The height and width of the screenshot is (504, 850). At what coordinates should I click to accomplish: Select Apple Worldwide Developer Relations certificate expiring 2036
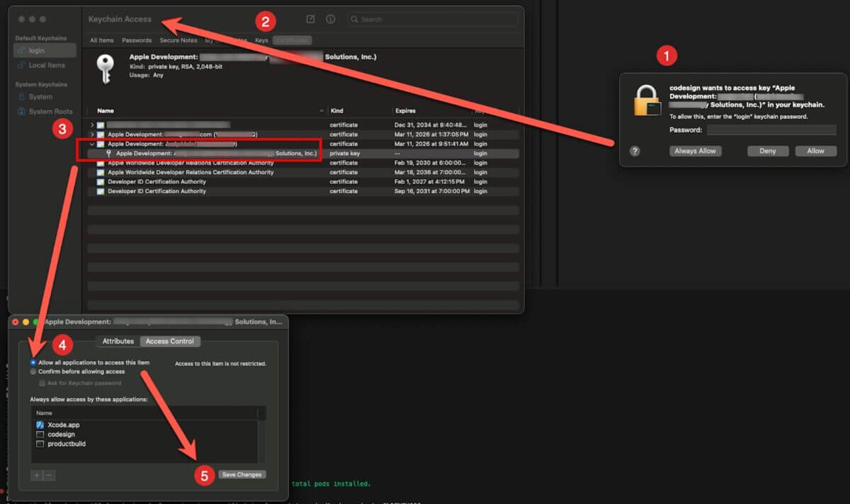(x=303, y=172)
